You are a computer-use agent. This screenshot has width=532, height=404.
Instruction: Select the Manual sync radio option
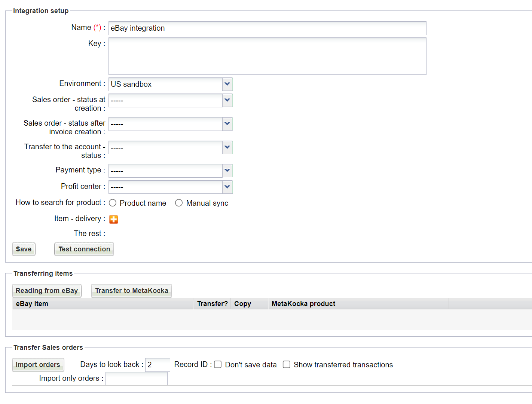point(179,203)
